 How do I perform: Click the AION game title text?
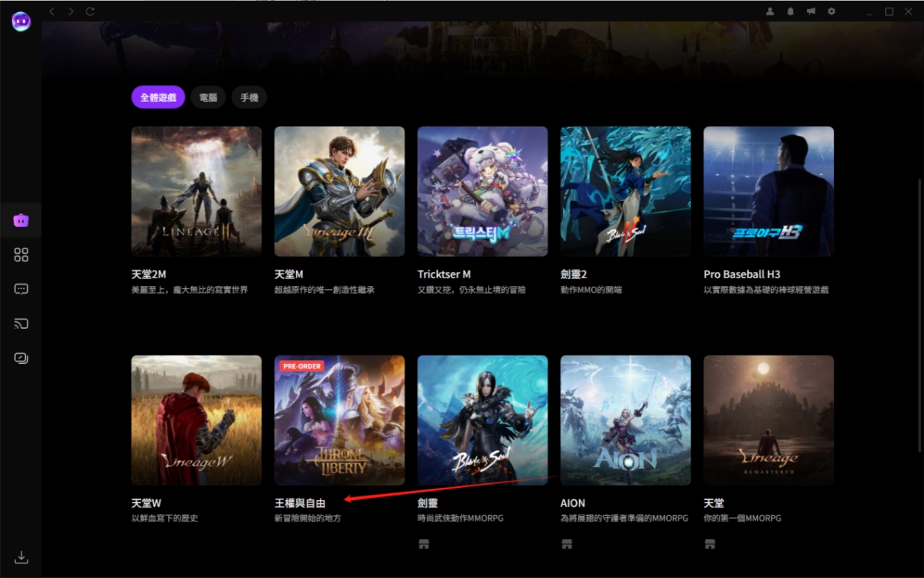click(x=573, y=503)
